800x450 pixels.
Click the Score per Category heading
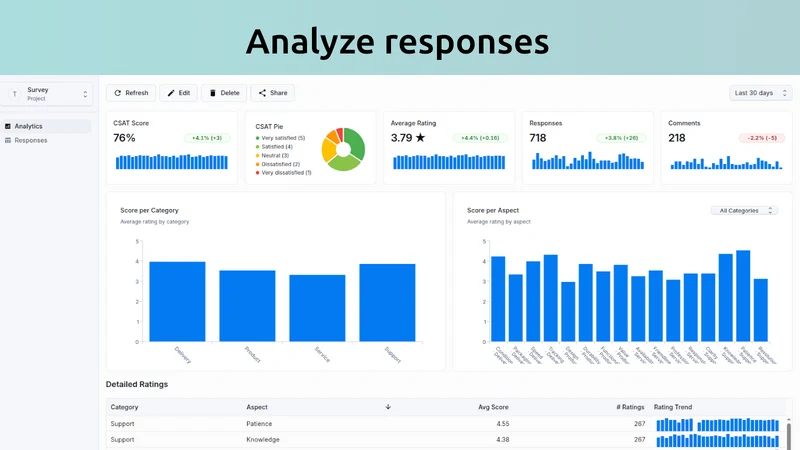tap(149, 210)
